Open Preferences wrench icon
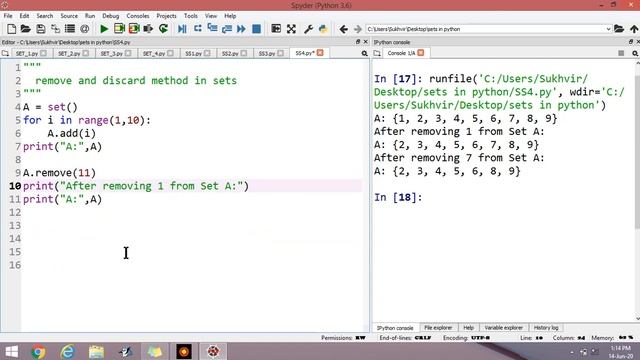The width and height of the screenshot is (640, 360). (x=308, y=29)
